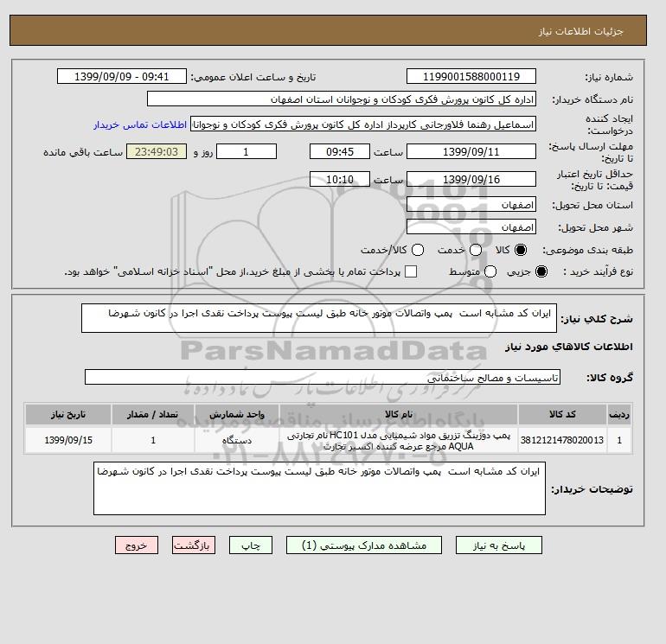
Task: Click the announcement date field 1399/09/09 - 09:41
Action: click(122, 76)
